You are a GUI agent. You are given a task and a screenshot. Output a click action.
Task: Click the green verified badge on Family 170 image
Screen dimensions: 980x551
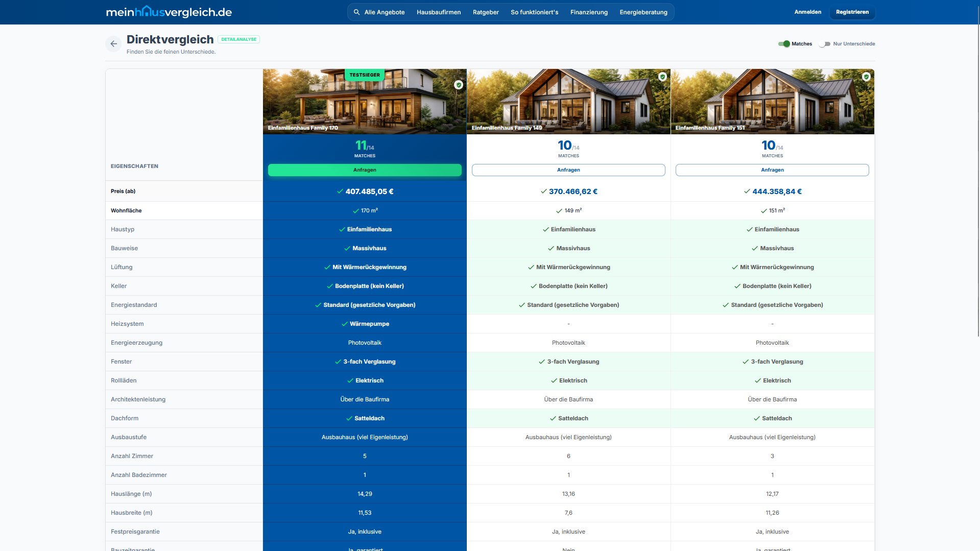pyautogui.click(x=458, y=85)
